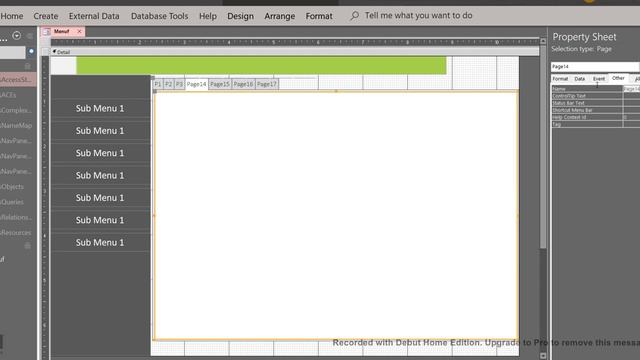This screenshot has height=360, width=640.
Task: Select the green header rectangle
Action: (261, 65)
